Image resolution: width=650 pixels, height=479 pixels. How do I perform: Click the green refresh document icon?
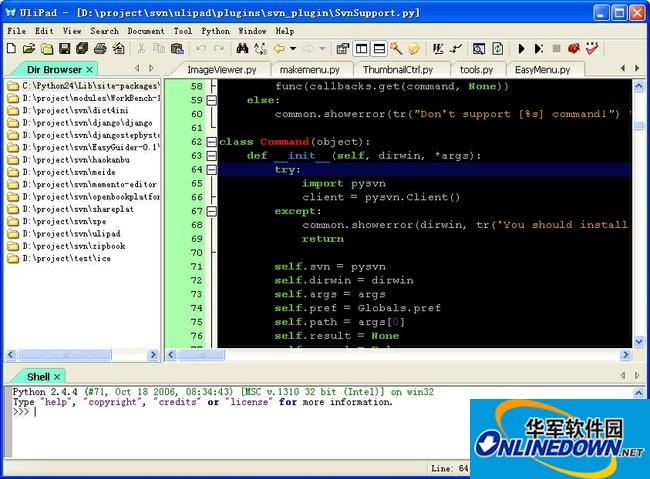(497, 49)
